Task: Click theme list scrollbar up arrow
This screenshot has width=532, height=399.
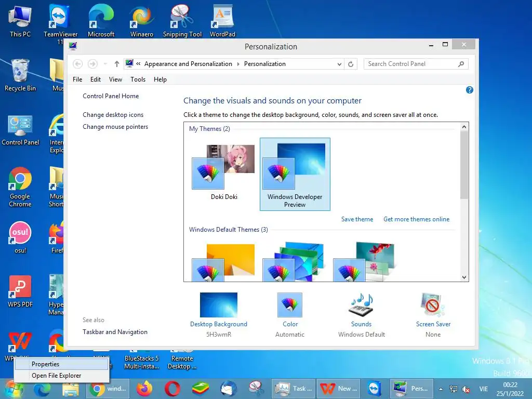Action: pyautogui.click(x=464, y=127)
